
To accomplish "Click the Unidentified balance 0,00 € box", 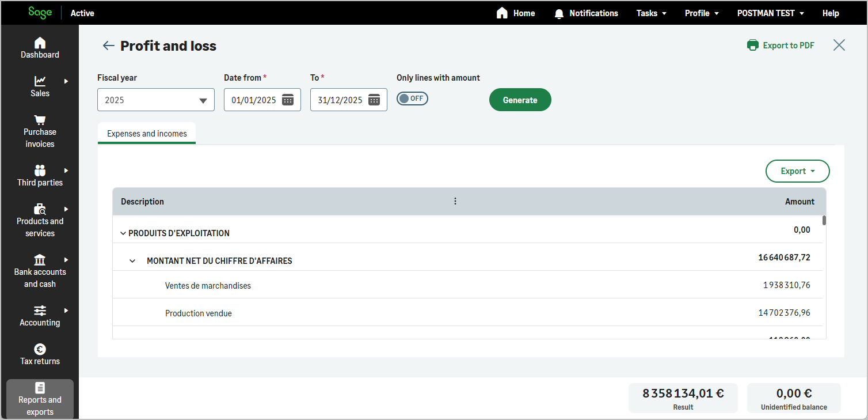I will pos(794,398).
